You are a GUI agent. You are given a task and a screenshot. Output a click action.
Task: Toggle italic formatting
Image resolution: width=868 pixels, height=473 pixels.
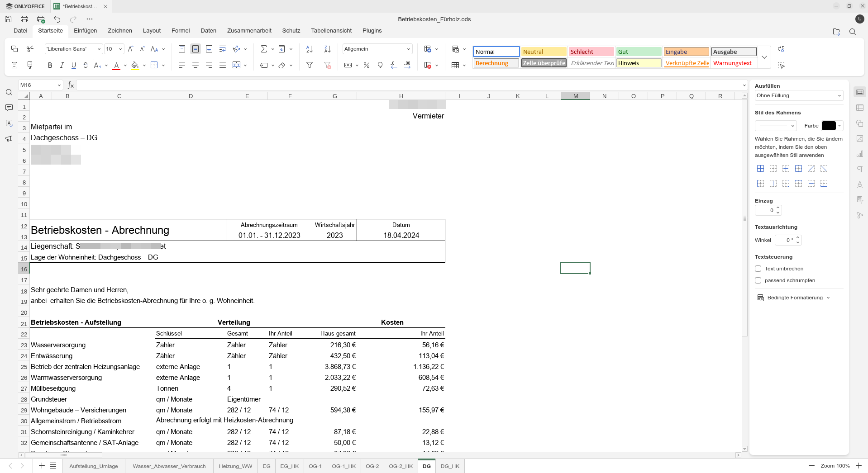(x=62, y=65)
